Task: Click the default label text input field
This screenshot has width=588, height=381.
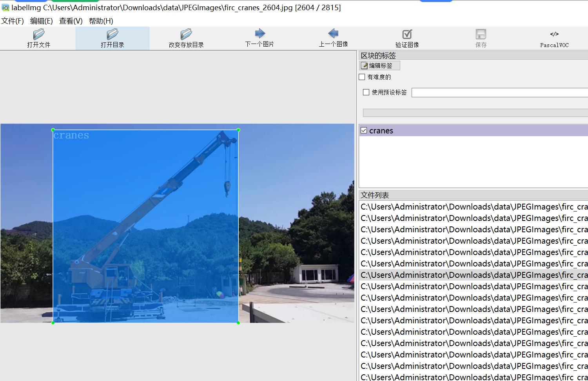Action: (x=500, y=92)
